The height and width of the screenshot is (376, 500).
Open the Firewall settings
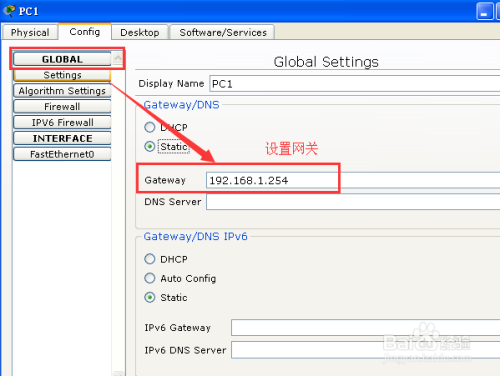[x=62, y=107]
